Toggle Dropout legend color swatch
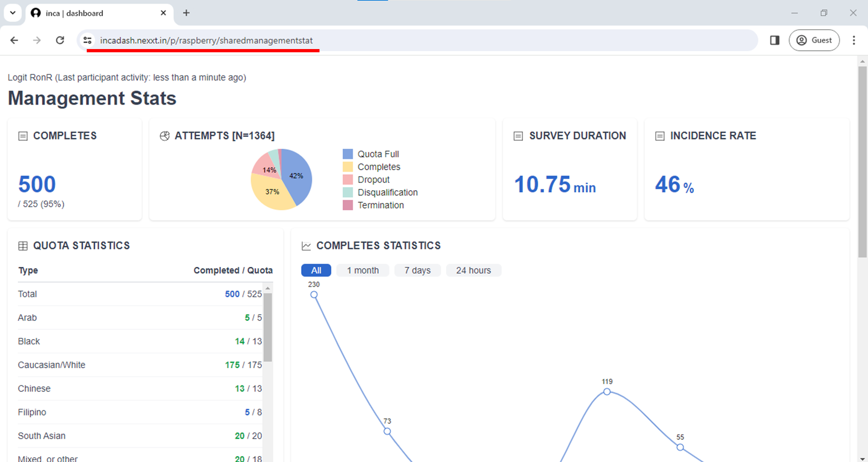Image resolution: width=868 pixels, height=462 pixels. [348, 180]
